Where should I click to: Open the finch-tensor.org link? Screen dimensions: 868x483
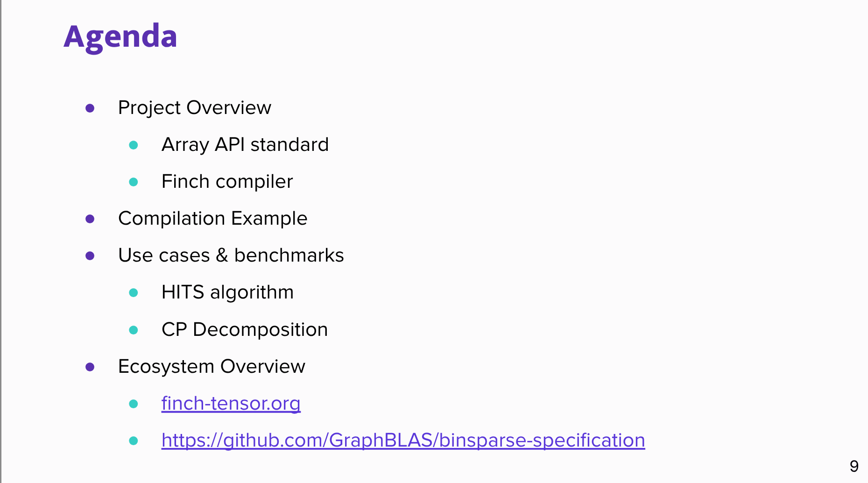tap(231, 404)
